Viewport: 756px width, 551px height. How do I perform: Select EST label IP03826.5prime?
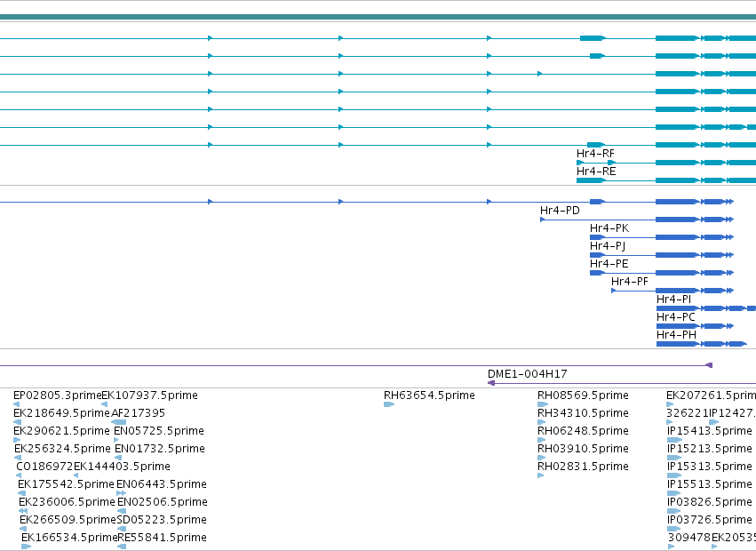point(710,502)
